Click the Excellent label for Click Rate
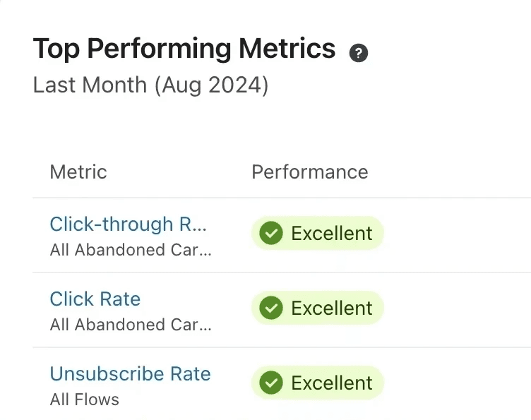 coord(331,308)
